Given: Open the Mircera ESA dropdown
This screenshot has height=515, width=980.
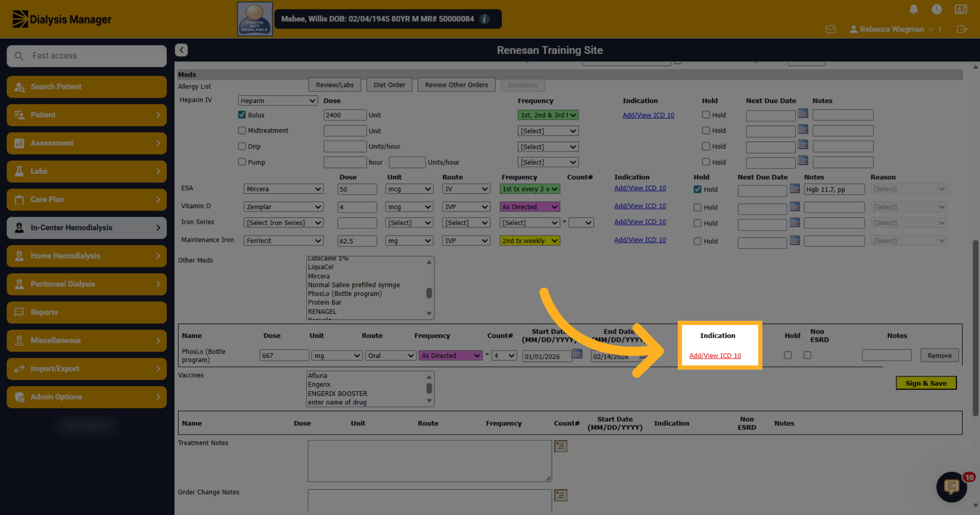Looking at the screenshot, I should coord(283,189).
